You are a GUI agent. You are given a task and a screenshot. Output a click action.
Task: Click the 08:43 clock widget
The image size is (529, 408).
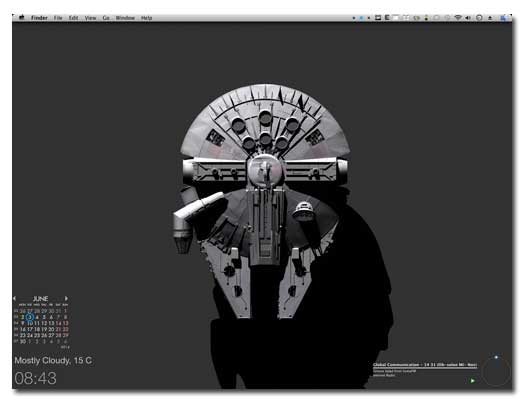tap(35, 378)
